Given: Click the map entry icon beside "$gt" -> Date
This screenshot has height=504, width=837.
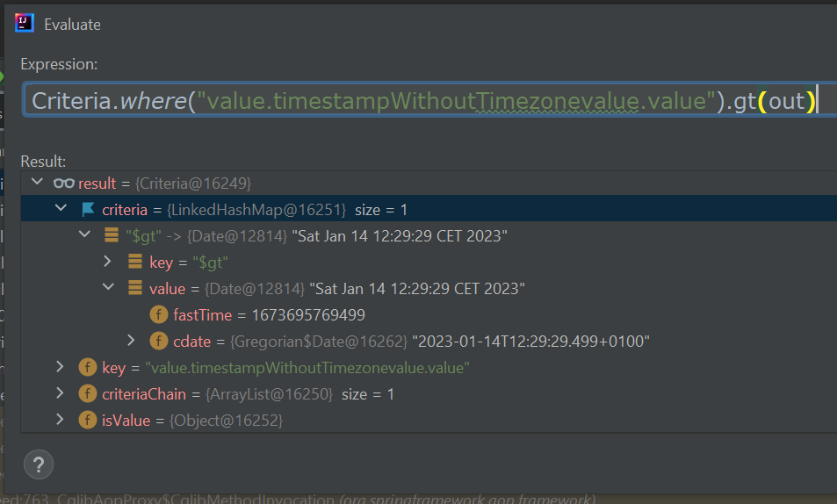Looking at the screenshot, I should [112, 235].
